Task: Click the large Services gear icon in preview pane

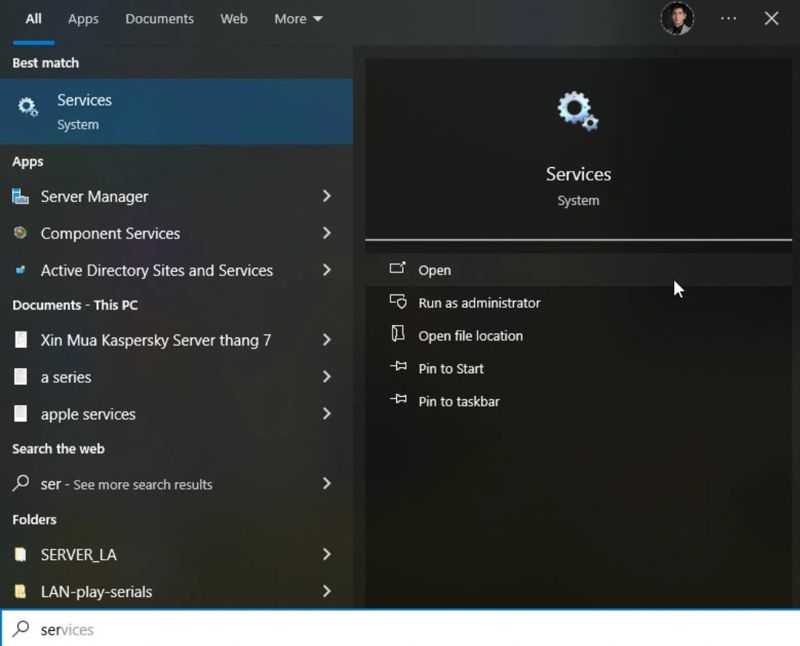Action: [578, 110]
